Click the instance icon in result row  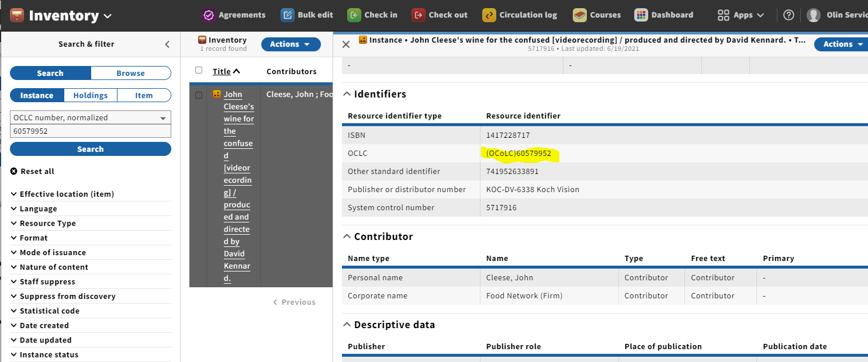pos(217,94)
